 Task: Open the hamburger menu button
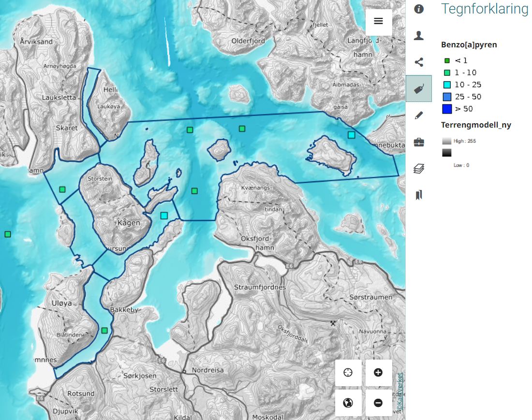pyautogui.click(x=378, y=21)
